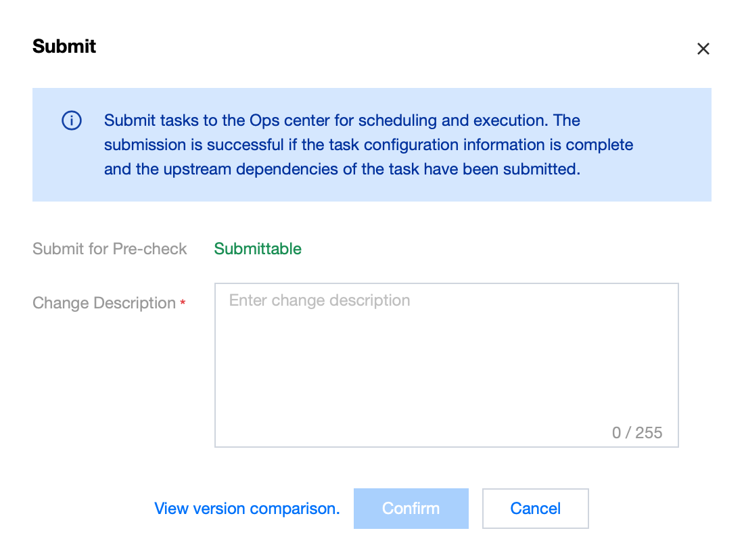The height and width of the screenshot is (560, 744).
Task: Click the info circle icon in the banner
Action: pyautogui.click(x=72, y=121)
